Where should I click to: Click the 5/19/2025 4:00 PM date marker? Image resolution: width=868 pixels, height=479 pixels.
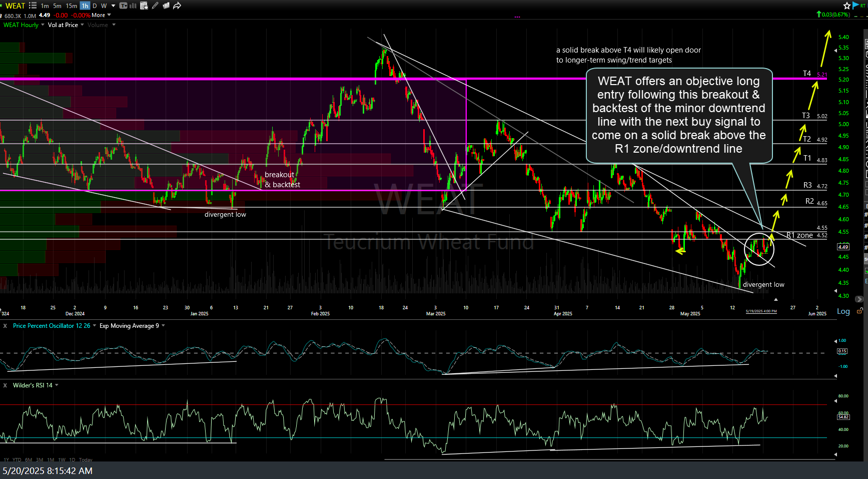761,311
